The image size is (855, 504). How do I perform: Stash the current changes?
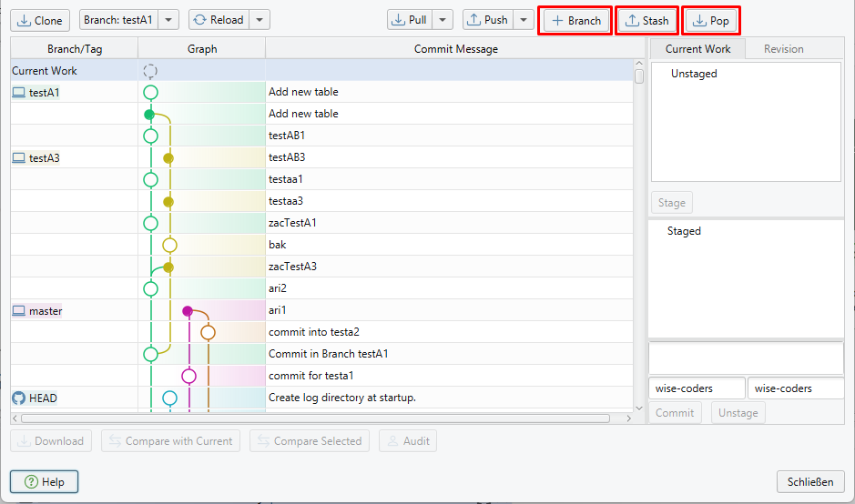(647, 21)
